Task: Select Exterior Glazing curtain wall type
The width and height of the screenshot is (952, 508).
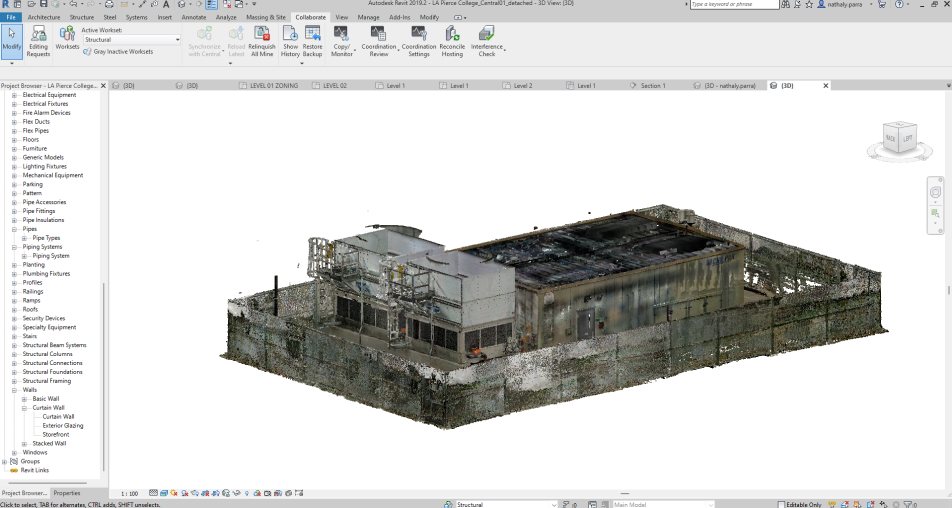Action: (x=62, y=425)
